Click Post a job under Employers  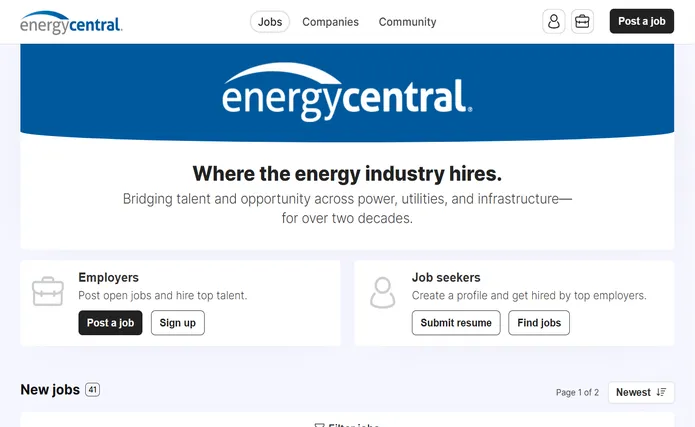click(x=110, y=323)
